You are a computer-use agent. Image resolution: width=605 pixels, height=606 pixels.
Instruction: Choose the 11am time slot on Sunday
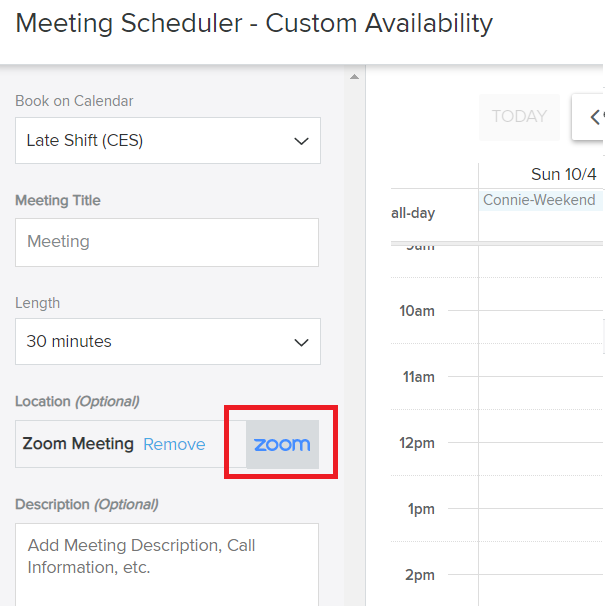click(x=540, y=392)
